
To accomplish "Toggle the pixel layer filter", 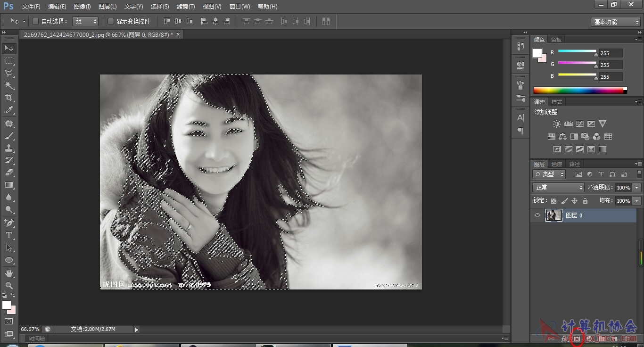I will [x=578, y=174].
